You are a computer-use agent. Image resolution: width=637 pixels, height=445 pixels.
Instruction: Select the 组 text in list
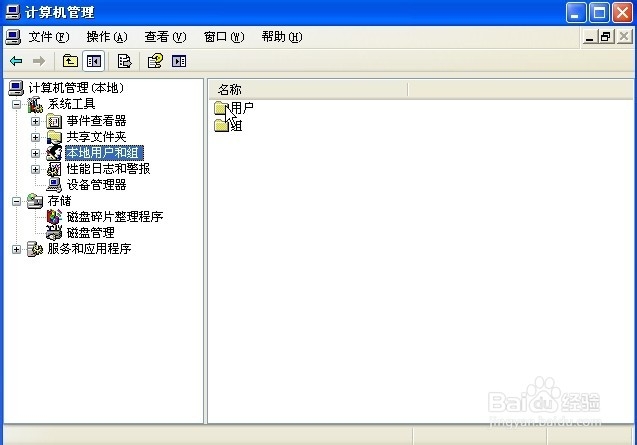[x=236, y=126]
